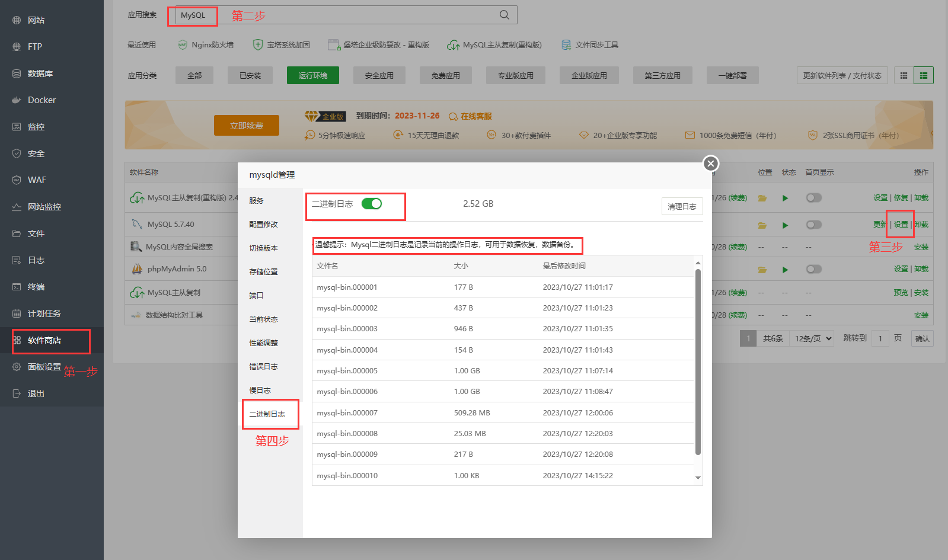Open recent Nginx防火墙 shortcut
The image size is (948, 560).
[x=206, y=45]
